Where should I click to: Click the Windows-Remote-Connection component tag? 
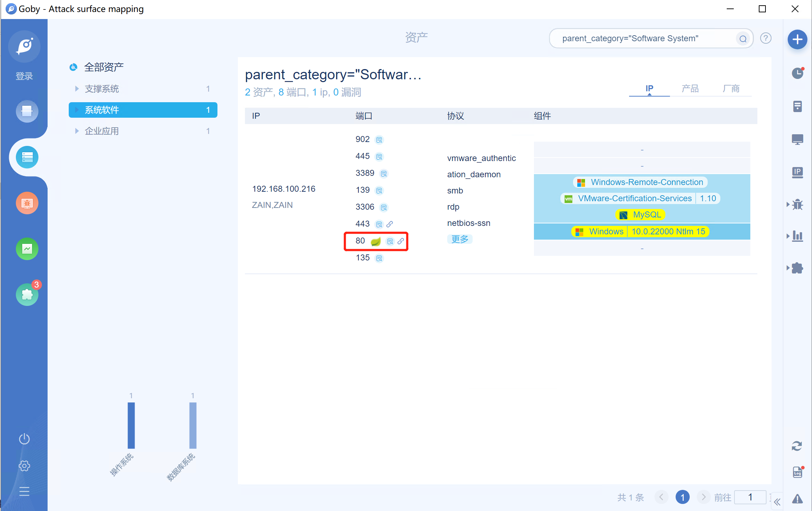click(x=640, y=182)
